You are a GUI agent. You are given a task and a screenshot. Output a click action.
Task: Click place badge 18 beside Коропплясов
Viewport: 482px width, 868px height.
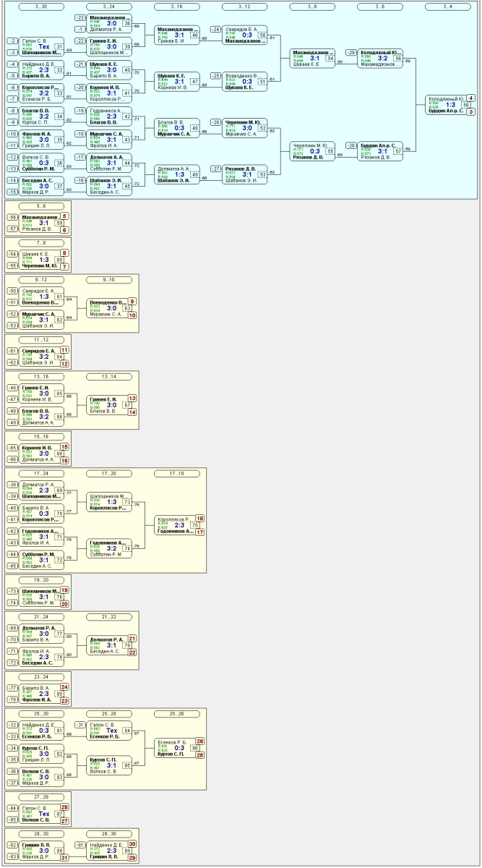200,519
